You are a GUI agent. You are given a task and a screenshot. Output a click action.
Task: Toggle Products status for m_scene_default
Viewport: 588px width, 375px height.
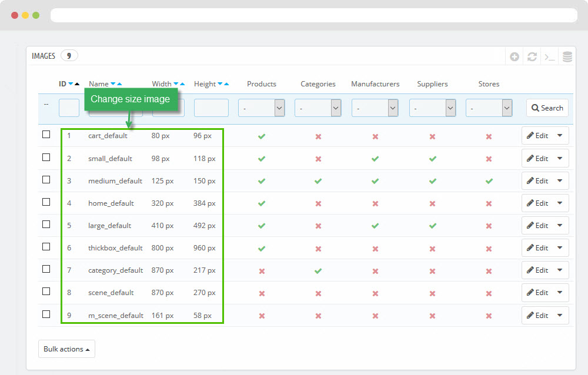262,316
